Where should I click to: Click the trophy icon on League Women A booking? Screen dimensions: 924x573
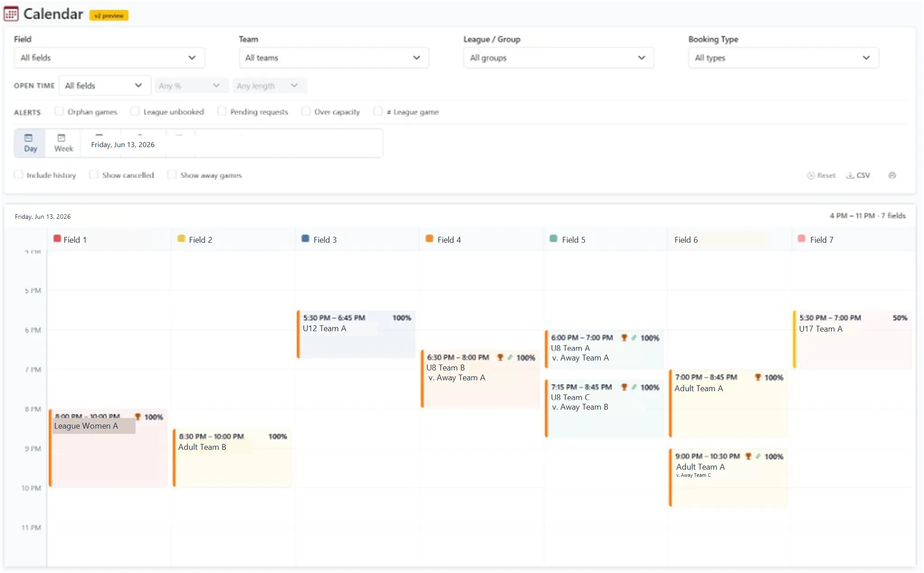coord(138,416)
